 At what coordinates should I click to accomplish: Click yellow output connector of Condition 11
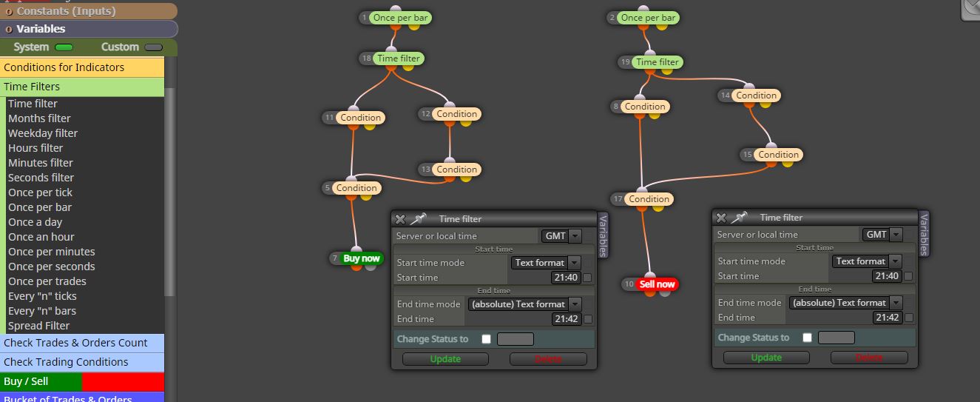tap(369, 127)
